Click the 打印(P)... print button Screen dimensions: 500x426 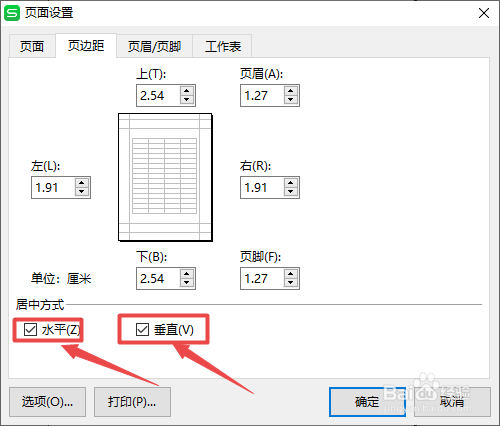point(132,402)
